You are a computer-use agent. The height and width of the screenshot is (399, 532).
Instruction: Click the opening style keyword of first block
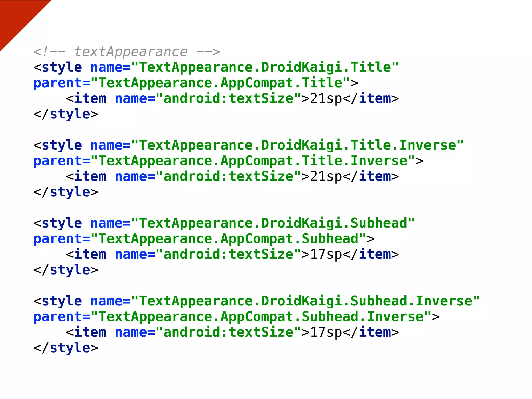62,68
